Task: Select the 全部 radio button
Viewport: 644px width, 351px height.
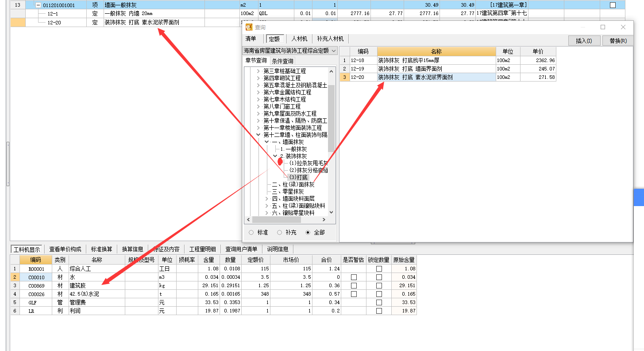Action: point(308,232)
